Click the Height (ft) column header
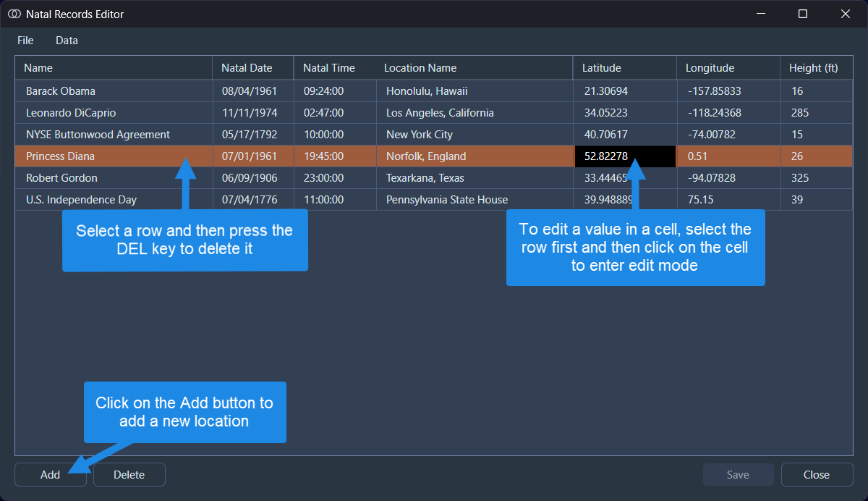Viewport: 868px width, 501px height. pyautogui.click(x=813, y=68)
